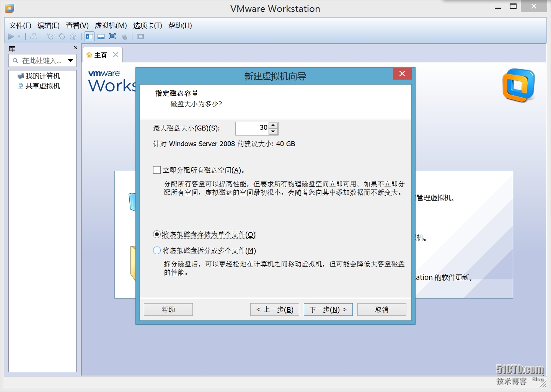Click the library search input field

[x=42, y=60]
